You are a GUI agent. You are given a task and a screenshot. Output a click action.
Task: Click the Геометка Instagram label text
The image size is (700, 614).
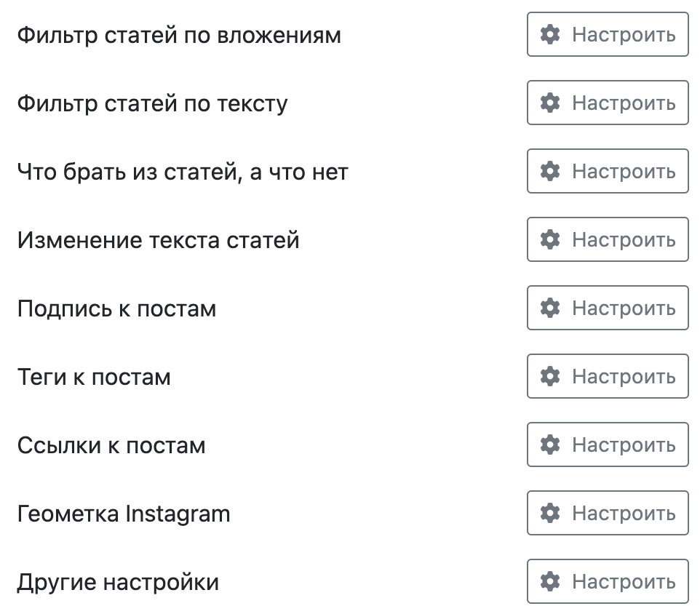124,514
